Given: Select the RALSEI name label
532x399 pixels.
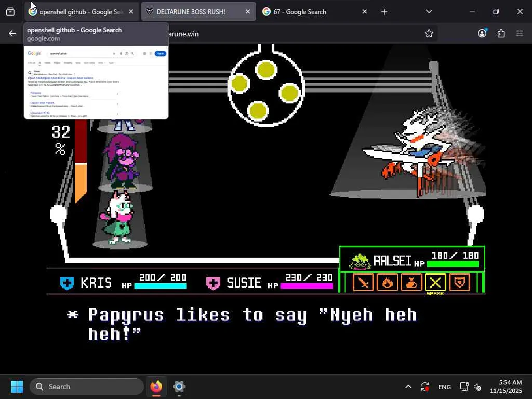Looking at the screenshot, I should [x=392, y=261].
